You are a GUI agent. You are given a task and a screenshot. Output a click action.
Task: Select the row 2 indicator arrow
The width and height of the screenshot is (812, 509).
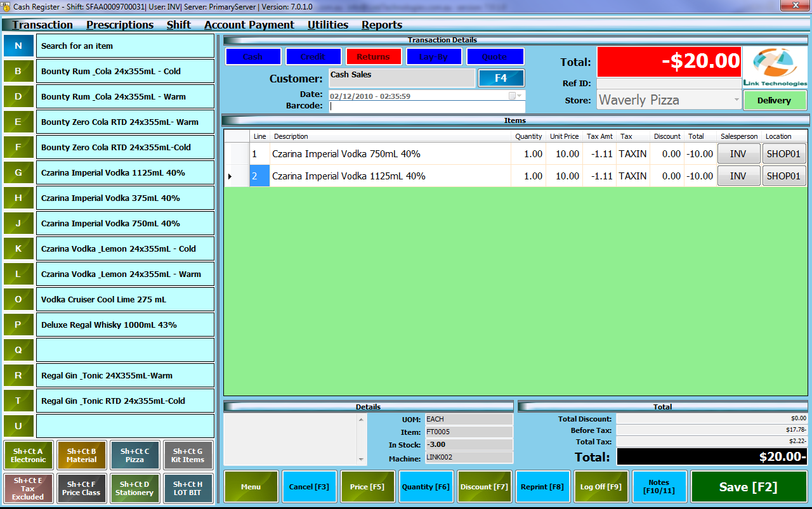tap(230, 176)
